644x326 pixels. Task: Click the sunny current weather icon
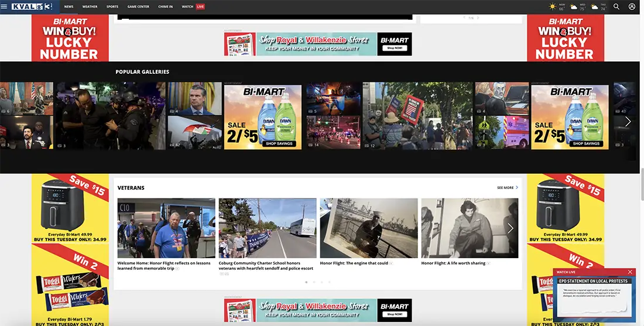point(553,6)
